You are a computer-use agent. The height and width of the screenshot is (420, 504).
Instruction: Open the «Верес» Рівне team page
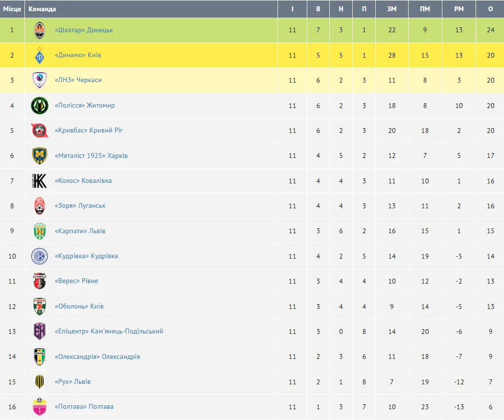coord(76,281)
